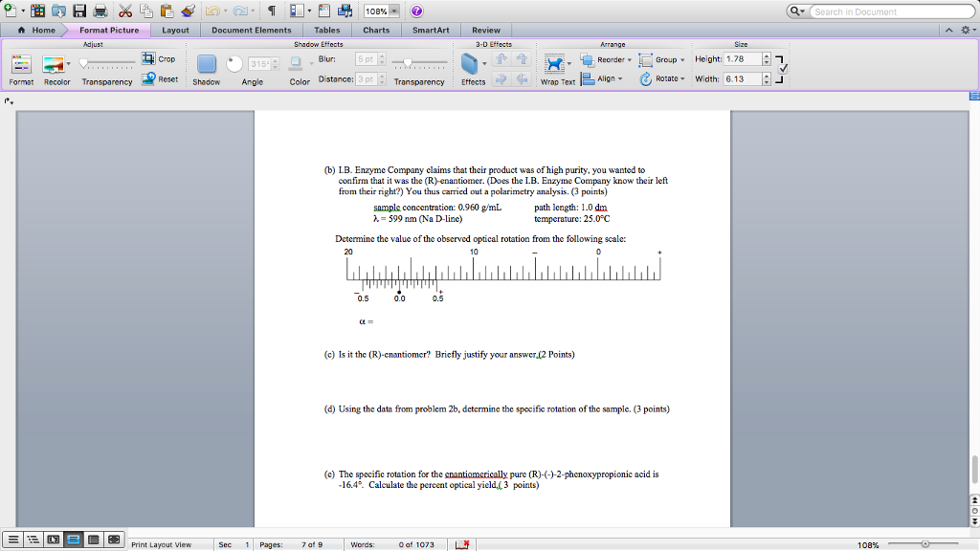Switch to the Layout tab
Image resolution: width=980 pixels, height=551 pixels.
(x=175, y=31)
